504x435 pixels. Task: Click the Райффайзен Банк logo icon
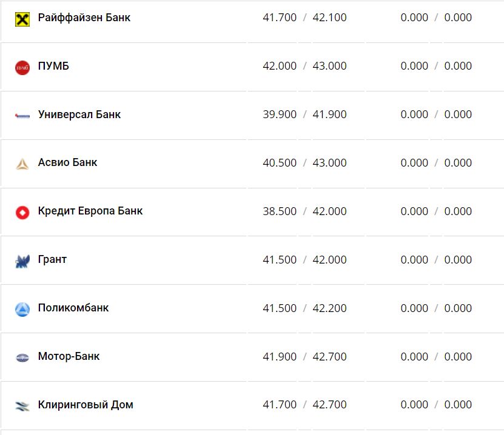pyautogui.click(x=22, y=19)
